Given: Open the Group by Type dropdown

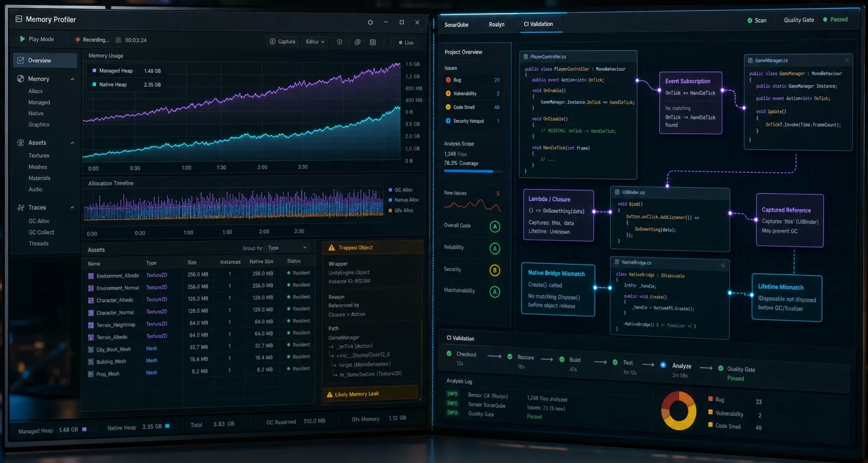Looking at the screenshot, I should tap(287, 248).
